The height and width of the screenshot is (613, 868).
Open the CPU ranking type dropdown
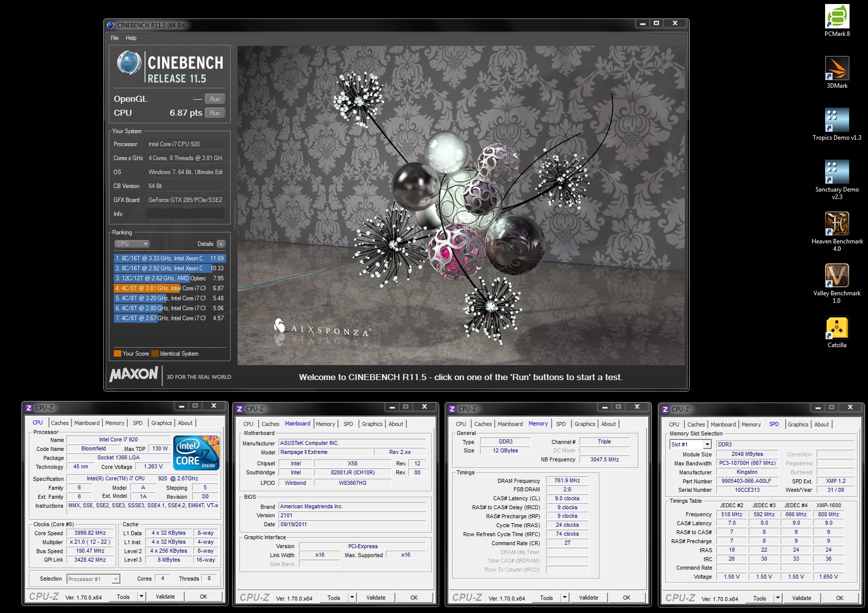tap(132, 244)
